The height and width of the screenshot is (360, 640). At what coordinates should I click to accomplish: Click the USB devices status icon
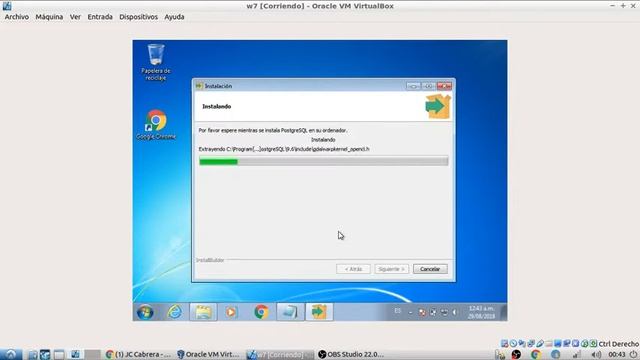point(540,344)
